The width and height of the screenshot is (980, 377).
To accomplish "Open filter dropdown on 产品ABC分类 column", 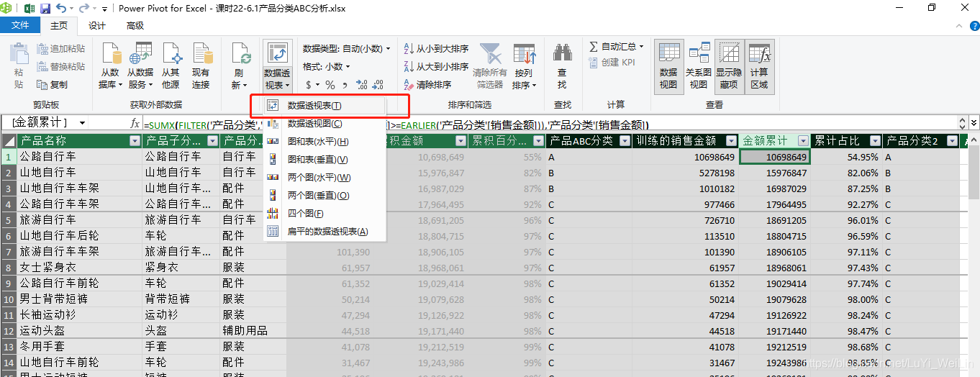I will tap(625, 141).
